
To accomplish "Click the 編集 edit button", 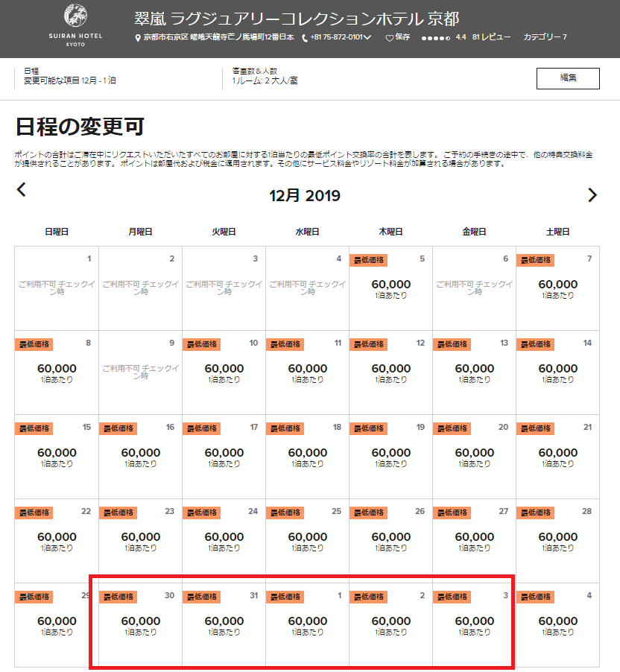I will [568, 78].
